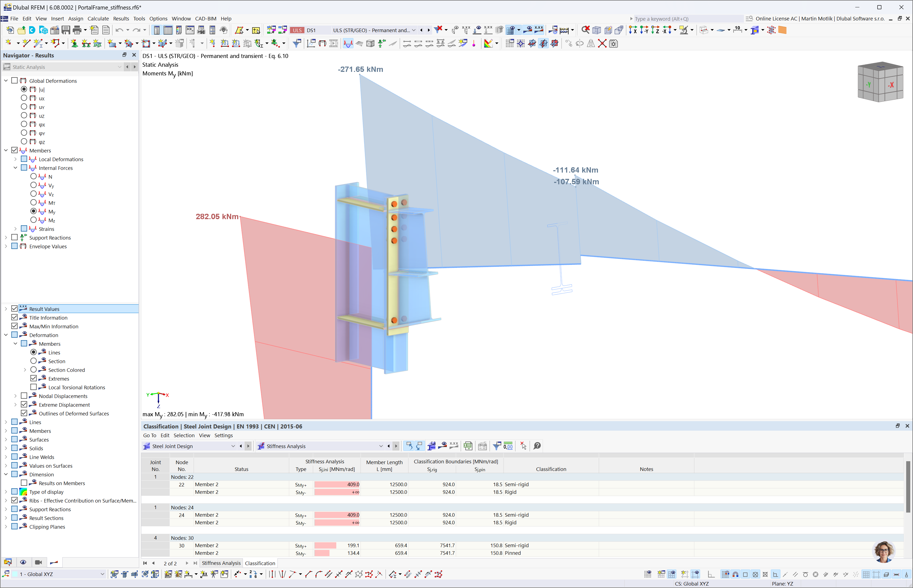Toggle Members checkbox in navigator

(x=15, y=150)
